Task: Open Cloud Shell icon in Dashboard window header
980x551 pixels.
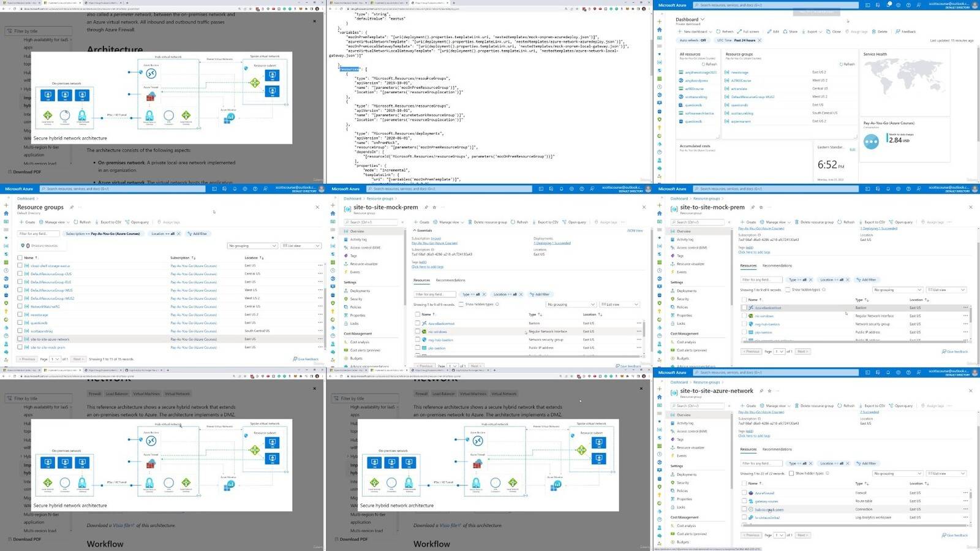Action: (867, 5)
